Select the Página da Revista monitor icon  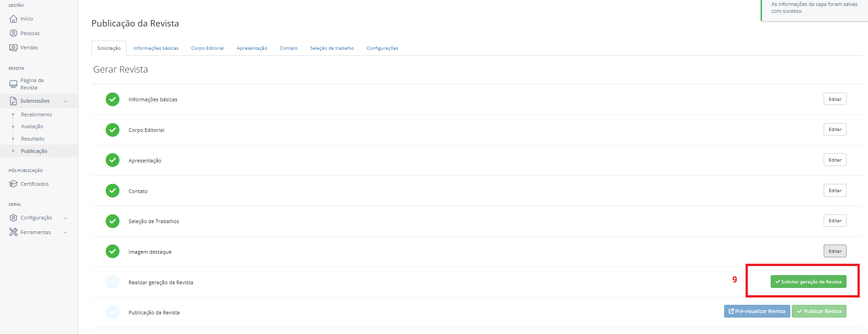(13, 84)
